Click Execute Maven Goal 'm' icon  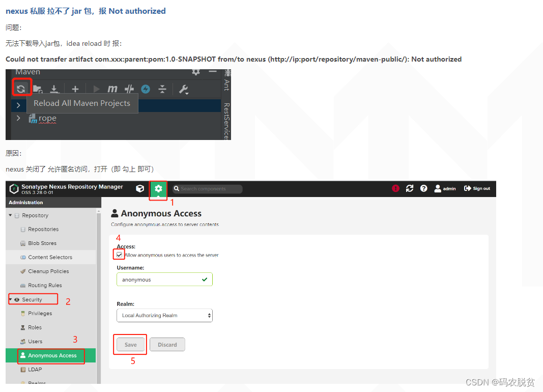point(112,89)
